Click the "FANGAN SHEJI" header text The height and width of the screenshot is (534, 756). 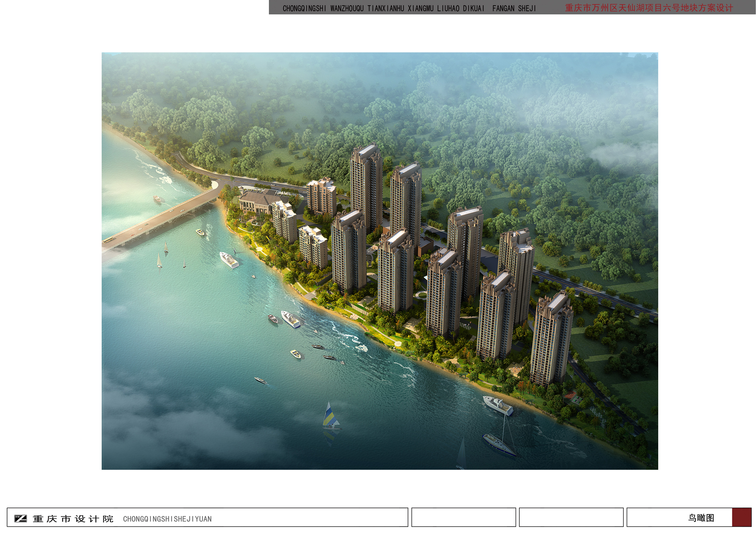[514, 8]
